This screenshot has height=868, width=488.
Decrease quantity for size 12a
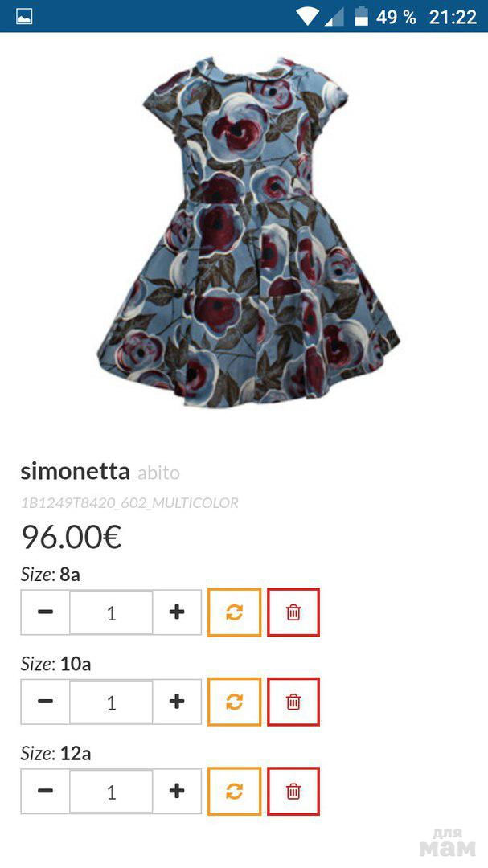click(45, 792)
